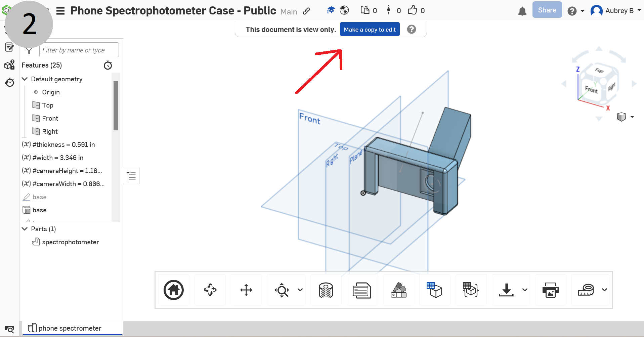The image size is (644, 337).
Task: Click the section view icon
Action: point(326,290)
